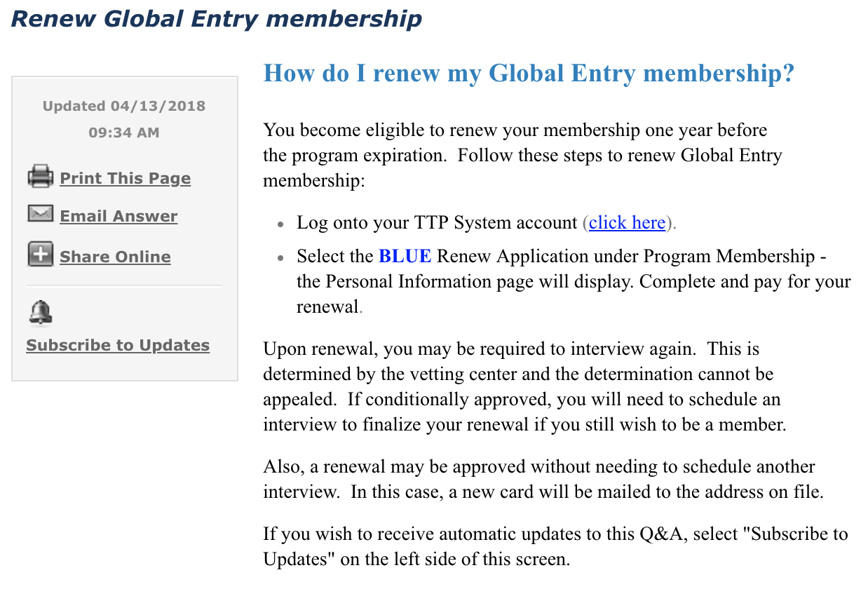Click the 09:34 AM timestamp
This screenshot has width=868, height=589.
coord(124,133)
